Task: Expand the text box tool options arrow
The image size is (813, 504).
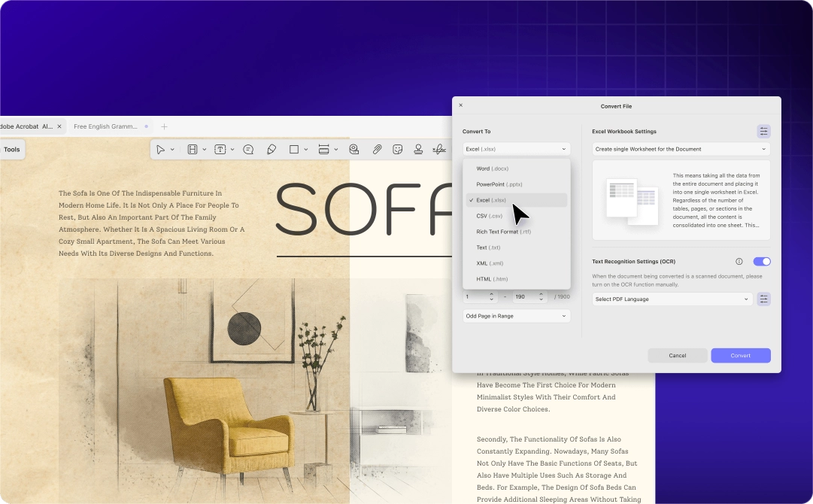Action: [x=232, y=150]
